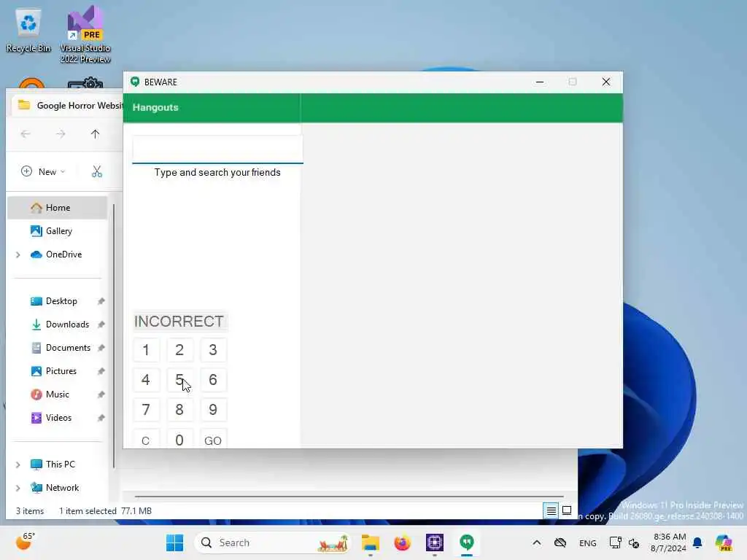This screenshot has width=747, height=560.
Task: Click the Hangouts icon in BEWARE title bar
Action: 135,82
